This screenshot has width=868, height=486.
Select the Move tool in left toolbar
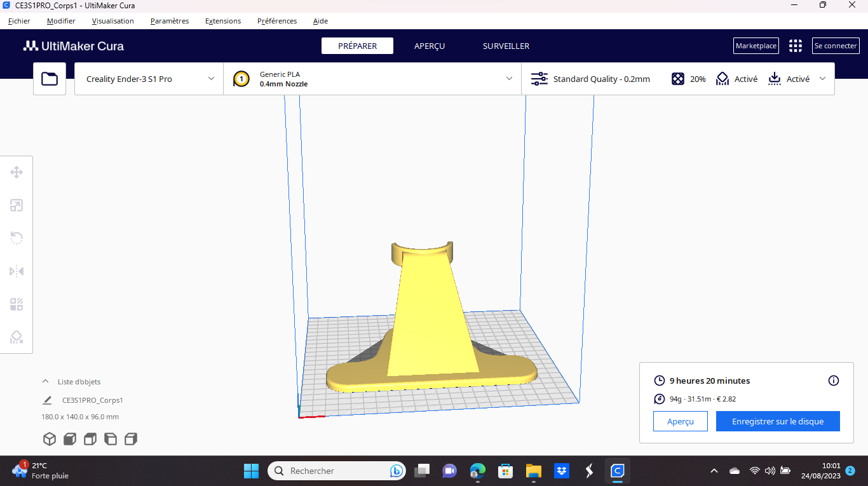pos(17,172)
